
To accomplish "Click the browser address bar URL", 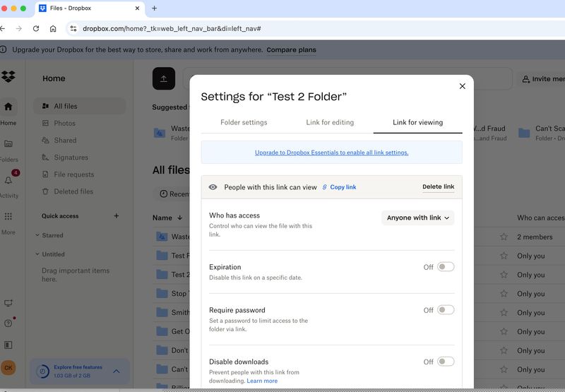I will (172, 28).
